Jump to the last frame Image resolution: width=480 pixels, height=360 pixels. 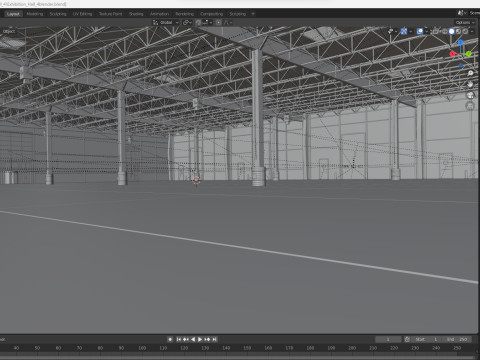tap(214, 339)
